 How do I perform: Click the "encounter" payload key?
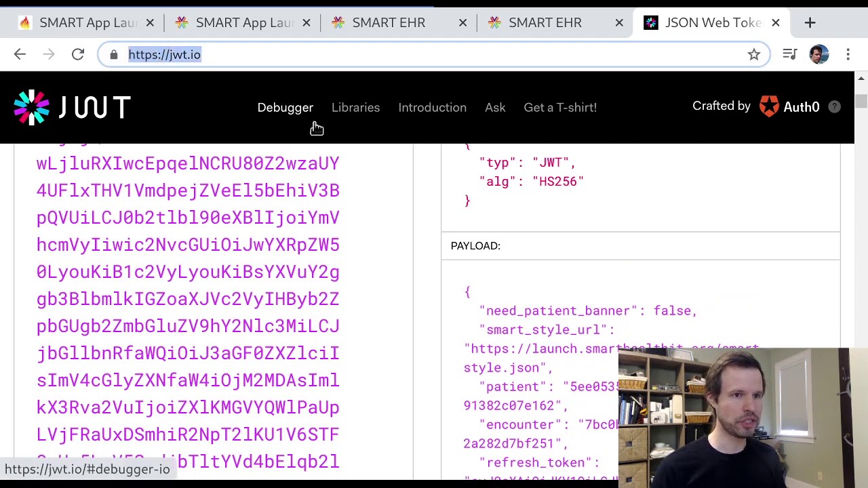pos(524,424)
